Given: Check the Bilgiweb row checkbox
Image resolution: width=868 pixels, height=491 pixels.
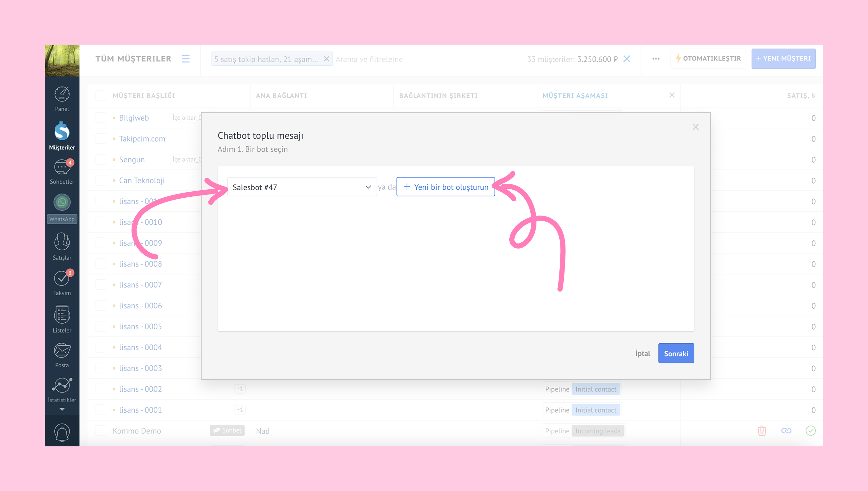Looking at the screenshot, I should (x=101, y=118).
